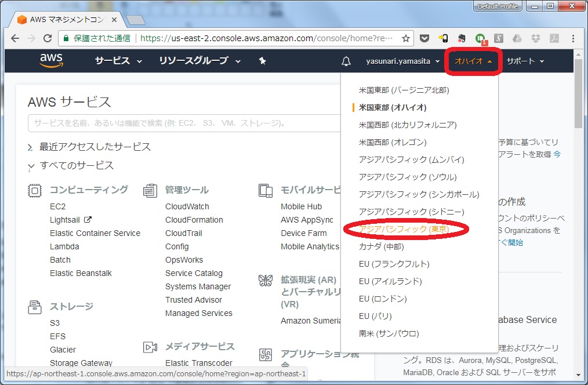Click the AWS service search field

[184, 124]
